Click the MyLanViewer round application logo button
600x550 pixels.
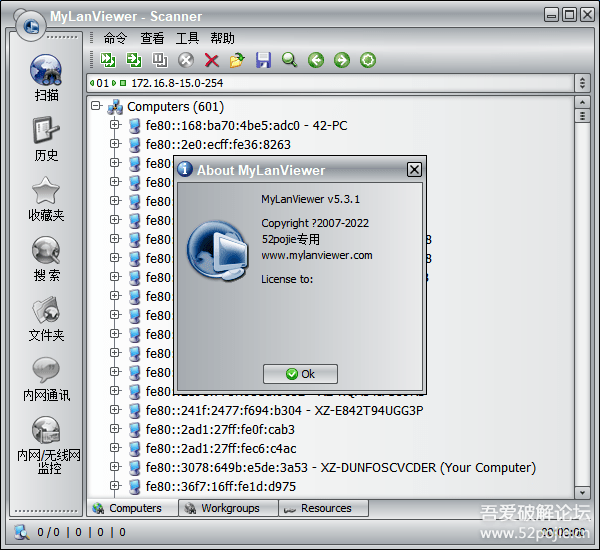[x=31, y=26]
